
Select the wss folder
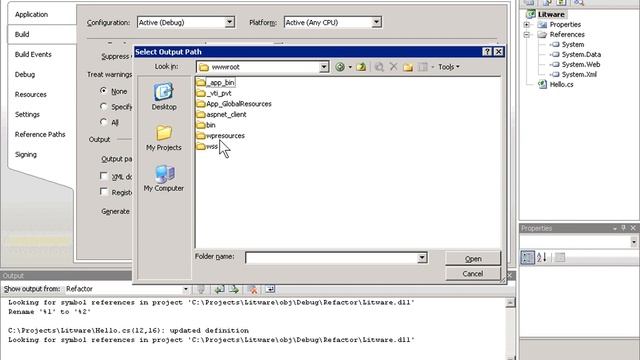(207, 146)
